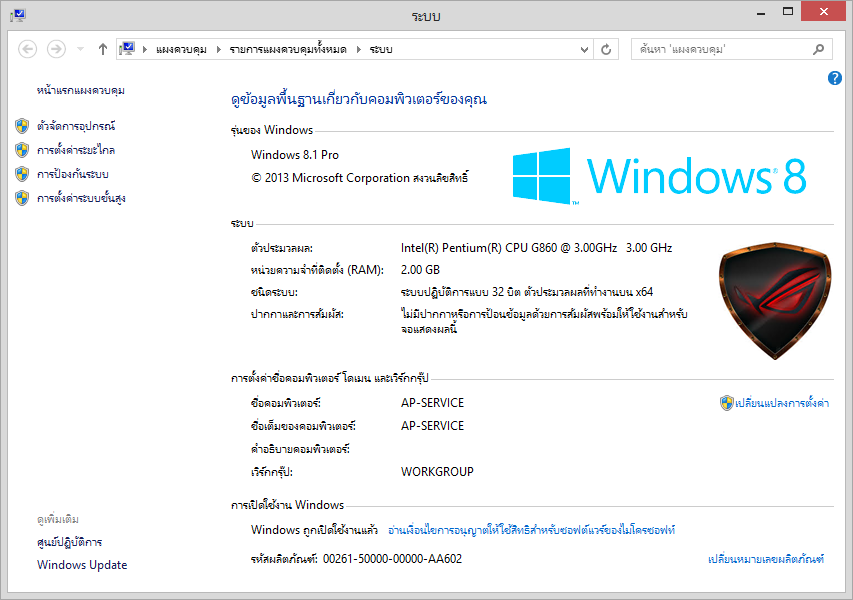Image resolution: width=853 pixels, height=600 pixels.
Task: Select product ID 00261-50000-00000-AA602
Action: [x=392, y=559]
